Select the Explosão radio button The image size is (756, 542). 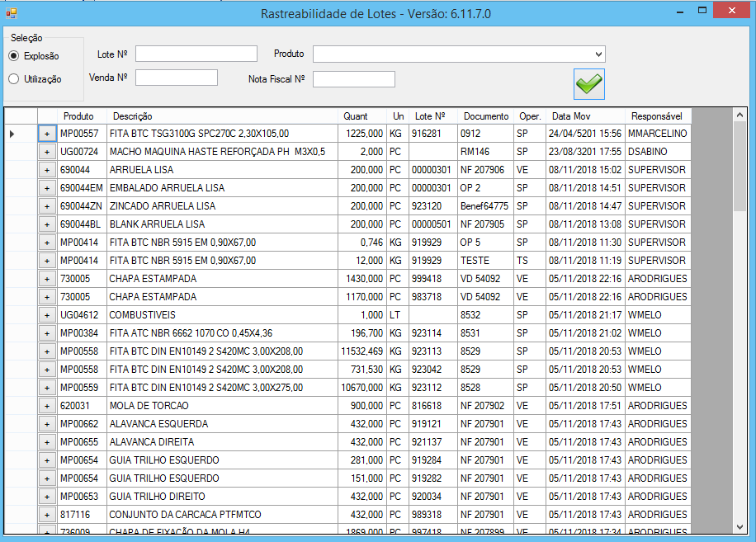pos(14,56)
